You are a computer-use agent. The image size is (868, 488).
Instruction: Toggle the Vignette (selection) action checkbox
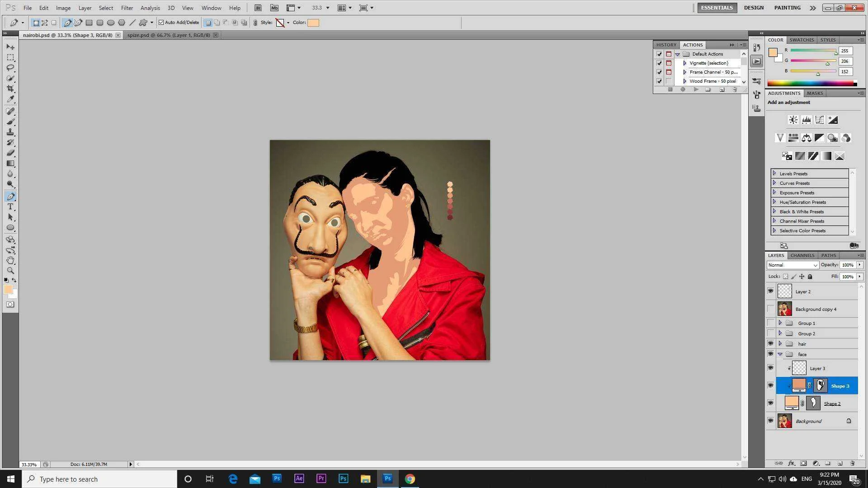(659, 63)
